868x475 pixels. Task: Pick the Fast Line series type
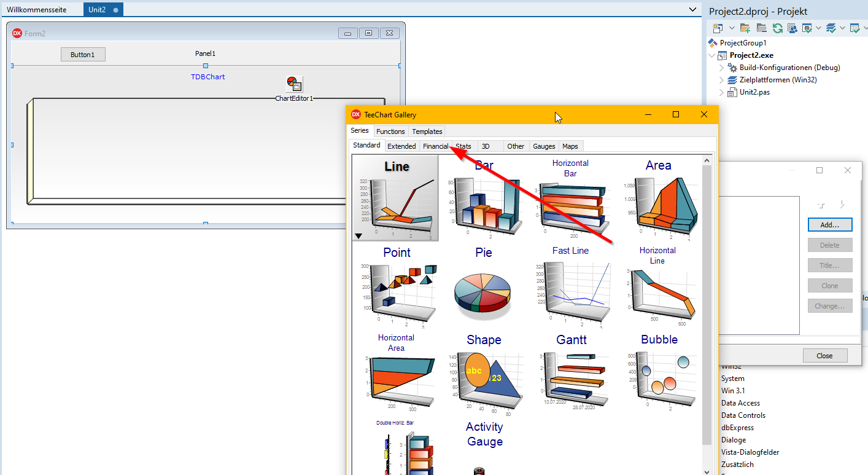[570, 285]
